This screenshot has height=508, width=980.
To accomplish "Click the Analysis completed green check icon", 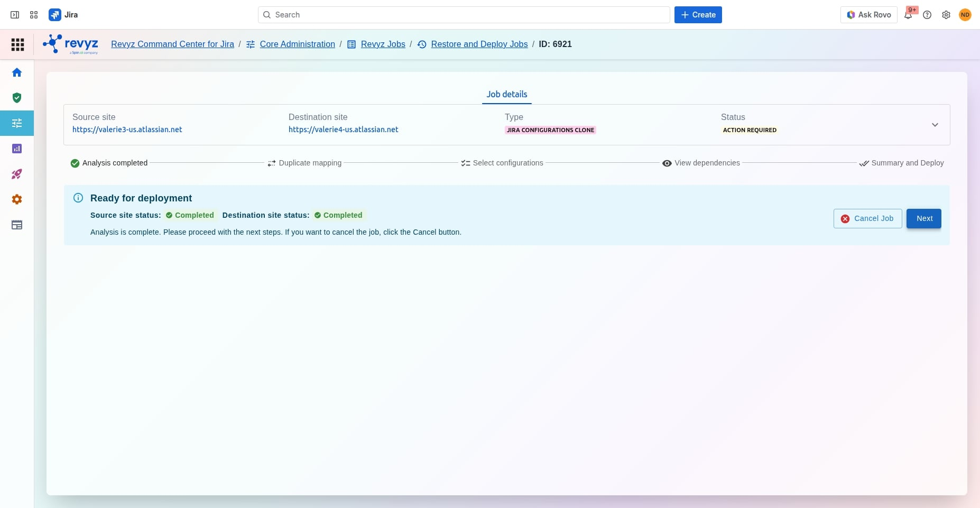I will [75, 163].
